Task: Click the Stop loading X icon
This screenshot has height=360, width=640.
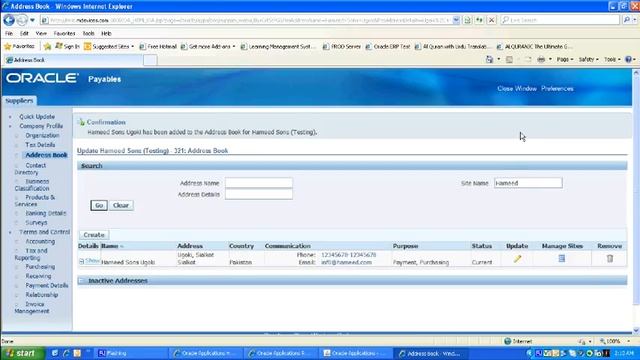Action: pos(492,20)
